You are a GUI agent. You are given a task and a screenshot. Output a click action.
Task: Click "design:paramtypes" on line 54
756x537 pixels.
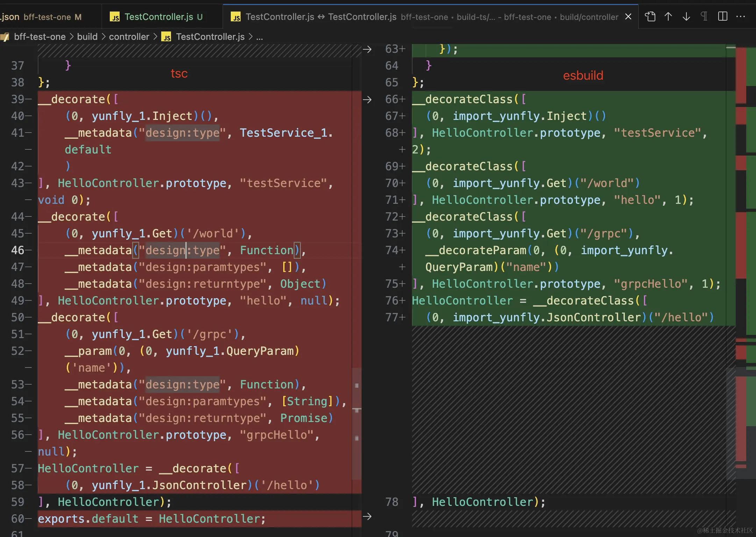202,401
